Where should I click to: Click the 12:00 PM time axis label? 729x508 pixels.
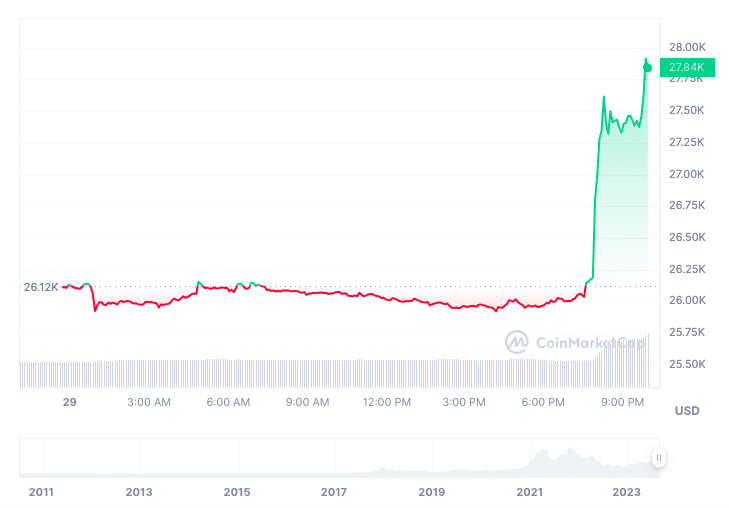coord(386,402)
